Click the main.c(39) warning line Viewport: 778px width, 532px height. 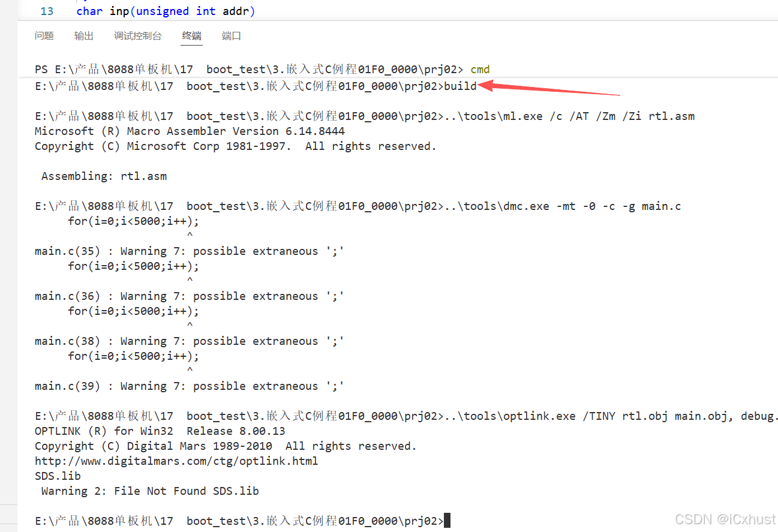pos(190,386)
